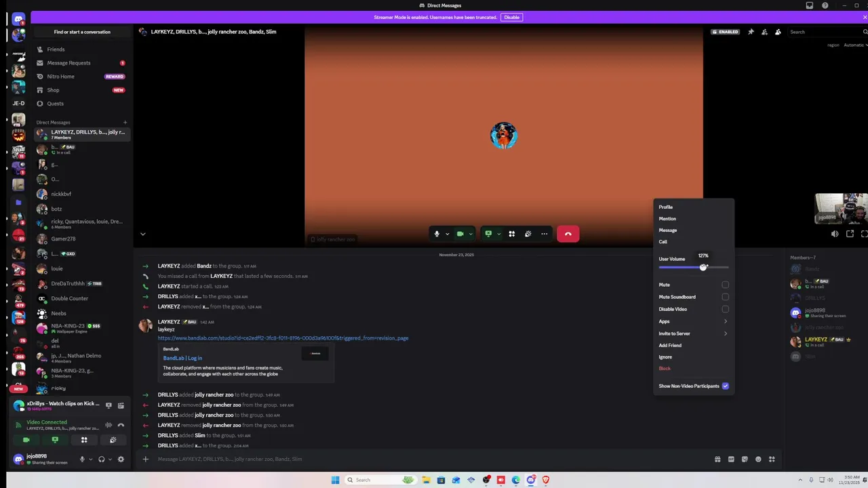The width and height of the screenshot is (868, 488).
Task: Click the ENABLED streamer mode badge
Action: click(725, 32)
